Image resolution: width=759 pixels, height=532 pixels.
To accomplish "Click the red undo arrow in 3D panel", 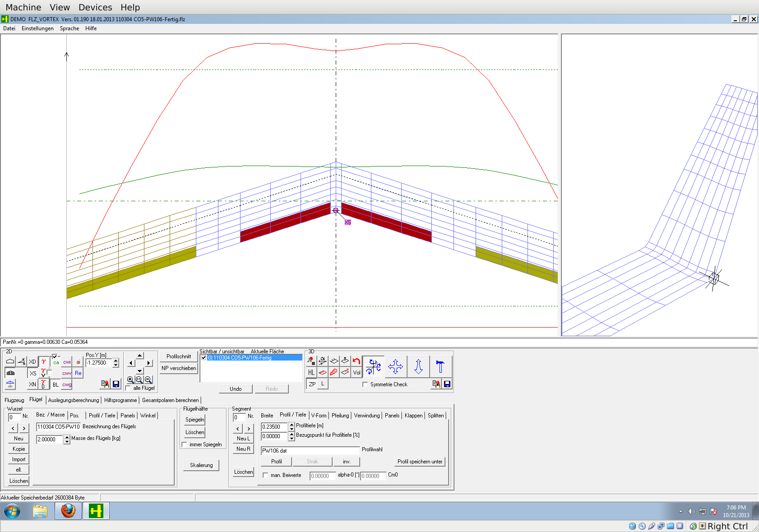I will click(x=356, y=361).
